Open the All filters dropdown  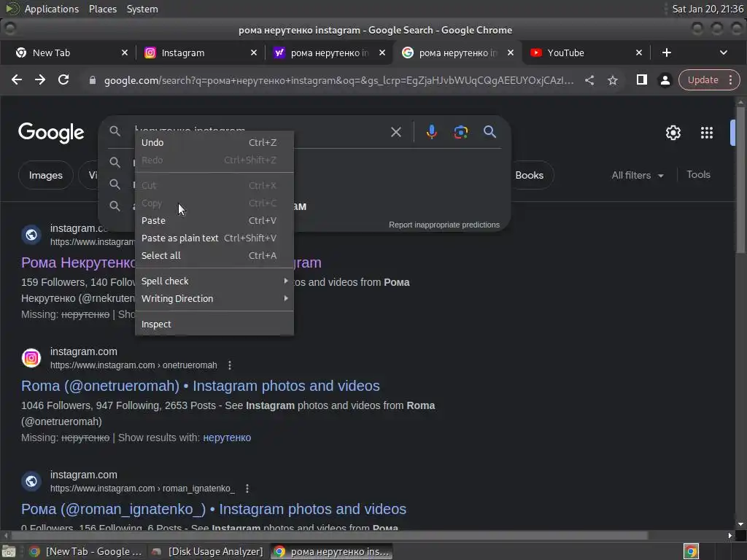638,175
